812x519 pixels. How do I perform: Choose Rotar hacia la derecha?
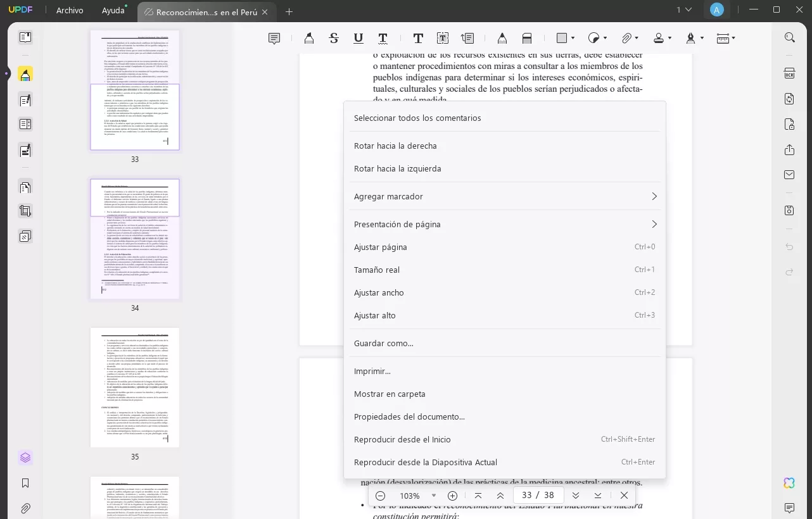[x=505, y=146]
